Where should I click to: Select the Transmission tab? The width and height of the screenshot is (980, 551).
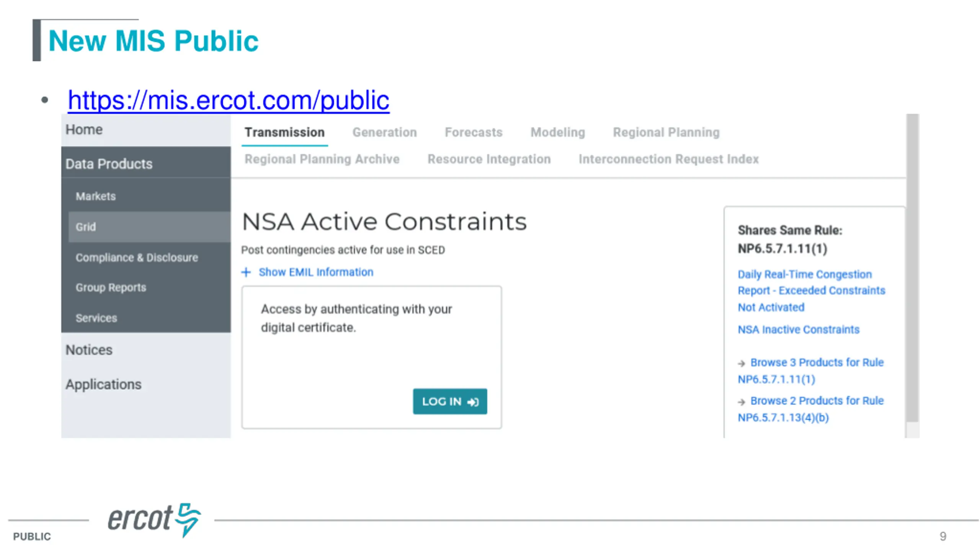(x=284, y=132)
